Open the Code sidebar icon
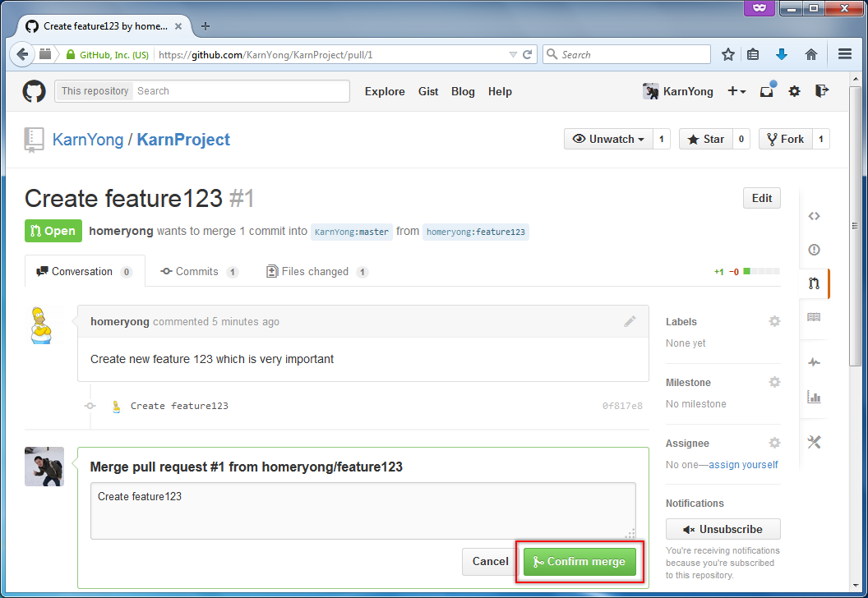Screen dimensions: 868x598 pos(814,216)
